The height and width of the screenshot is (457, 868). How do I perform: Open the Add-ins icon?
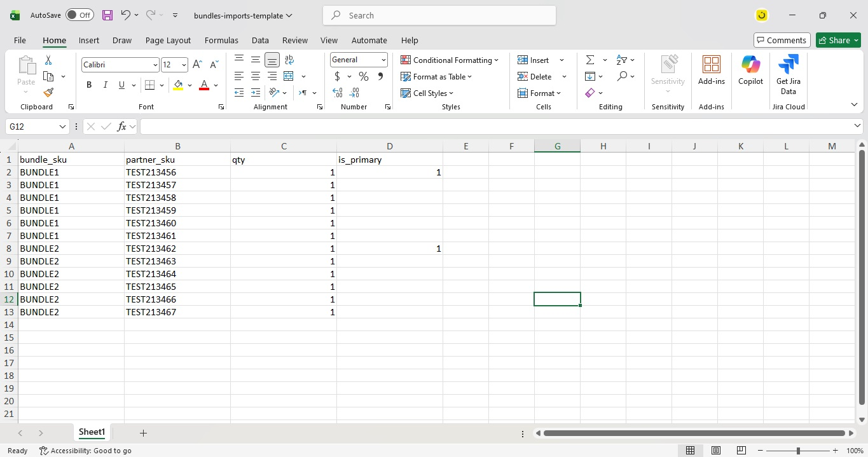[x=711, y=70]
